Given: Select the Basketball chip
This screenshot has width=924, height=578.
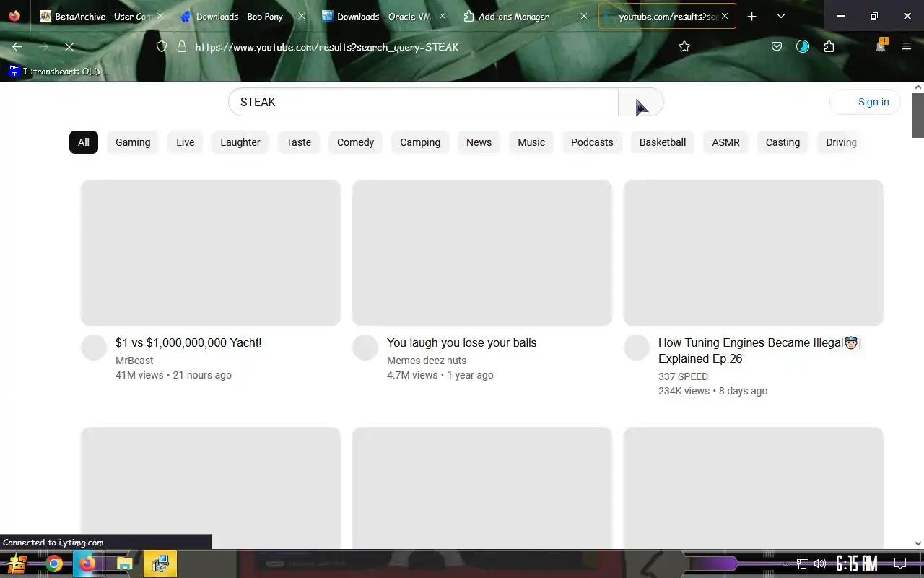Looking at the screenshot, I should coord(663,142).
